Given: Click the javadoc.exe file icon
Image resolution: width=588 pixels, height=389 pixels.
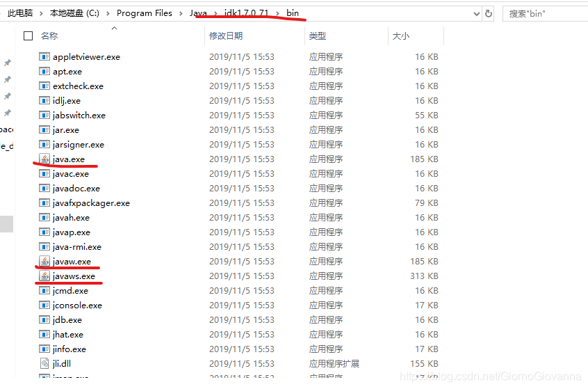Looking at the screenshot, I should (x=44, y=189).
